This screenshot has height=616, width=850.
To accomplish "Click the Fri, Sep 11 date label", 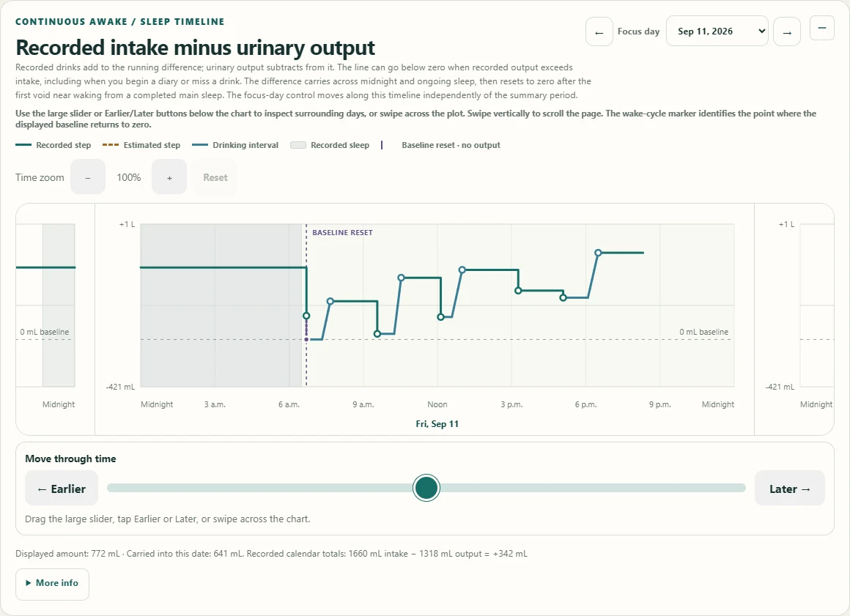I will pos(437,423).
